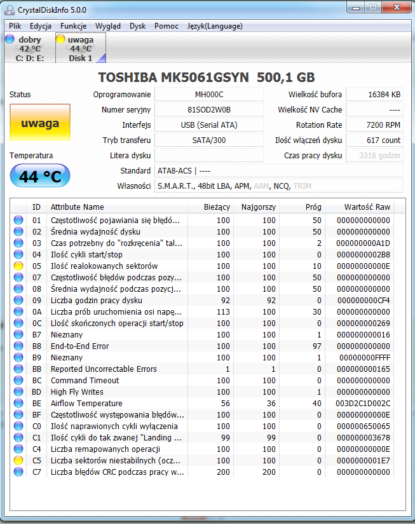The height and width of the screenshot is (532, 415).
Task: Click the 44 °C temperature button
Action: click(40, 176)
